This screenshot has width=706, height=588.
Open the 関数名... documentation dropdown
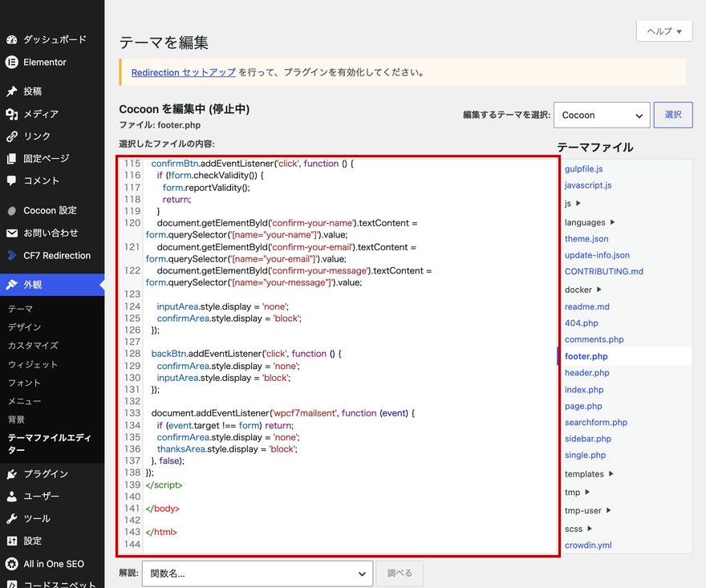click(x=258, y=574)
